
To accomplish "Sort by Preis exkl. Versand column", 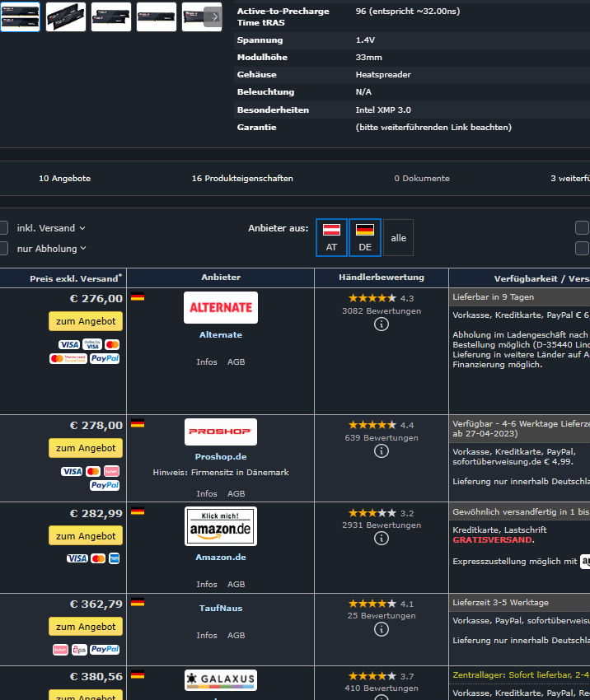I will (76, 278).
